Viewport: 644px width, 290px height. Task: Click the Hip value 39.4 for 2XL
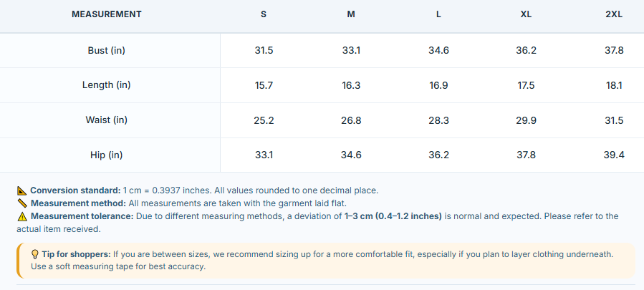click(615, 155)
